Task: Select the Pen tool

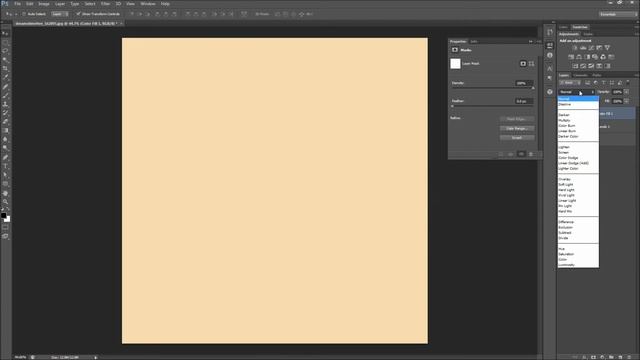Action: pos(5,157)
